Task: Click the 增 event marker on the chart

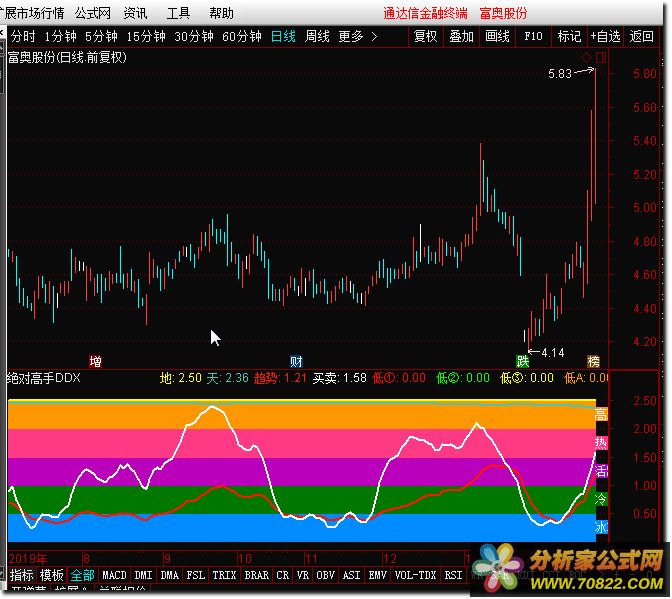Action: click(95, 360)
